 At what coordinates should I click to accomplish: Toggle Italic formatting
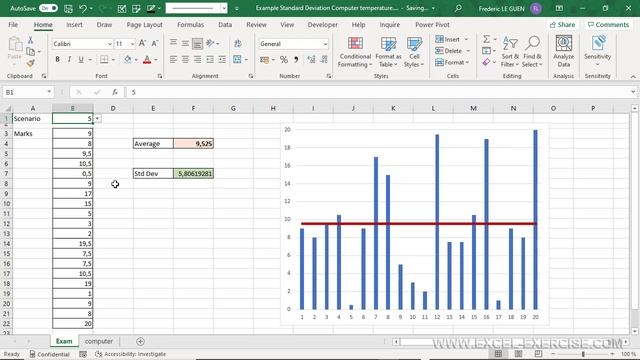click(x=69, y=60)
